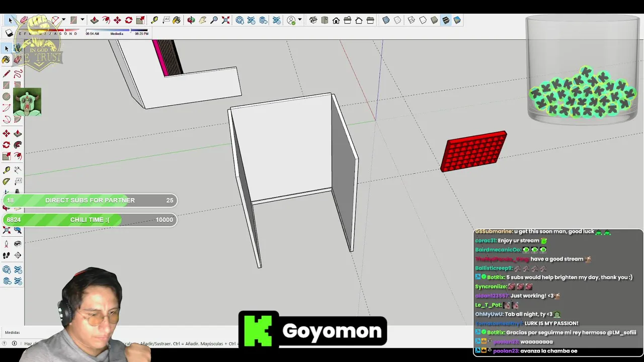This screenshot has height=362, width=644.
Task: Select the Protractor tool in left toolbar
Action: (6, 182)
